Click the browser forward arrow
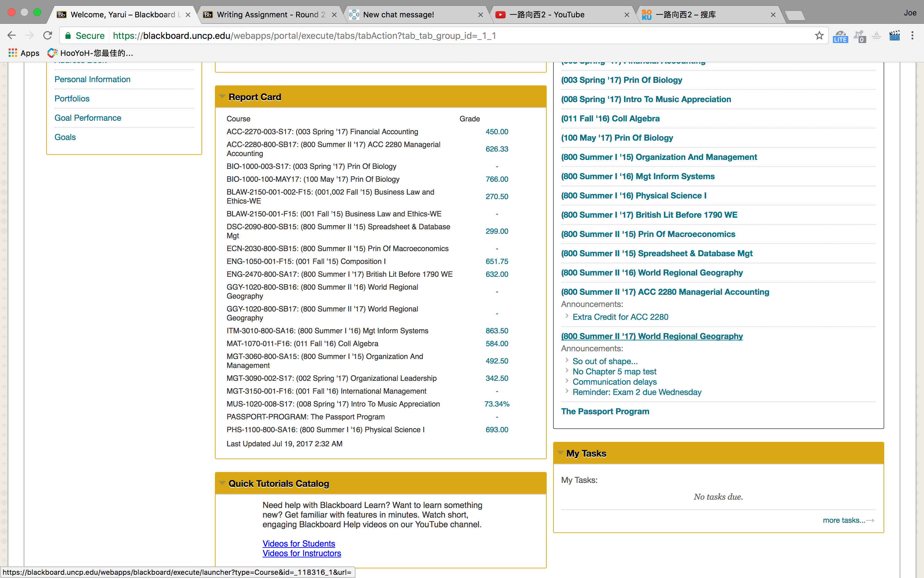Viewport: 924px width, 578px height. (x=30, y=36)
